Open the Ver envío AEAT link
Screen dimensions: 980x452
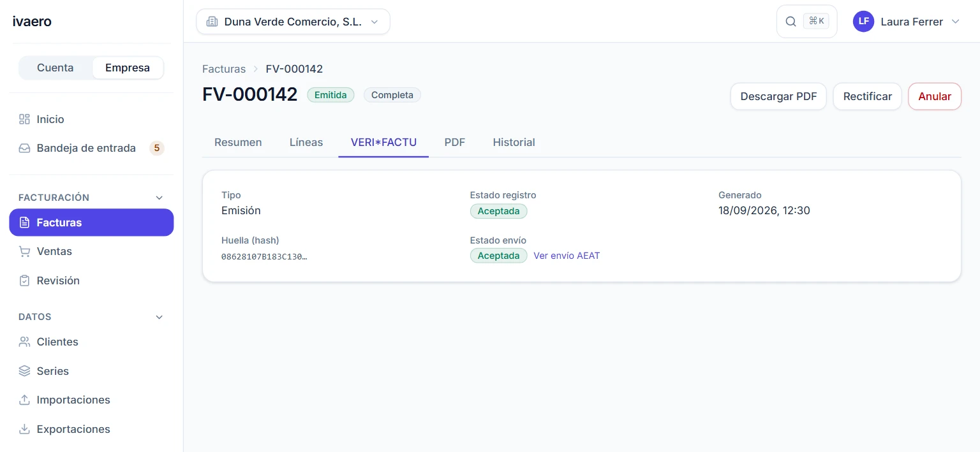coord(567,256)
